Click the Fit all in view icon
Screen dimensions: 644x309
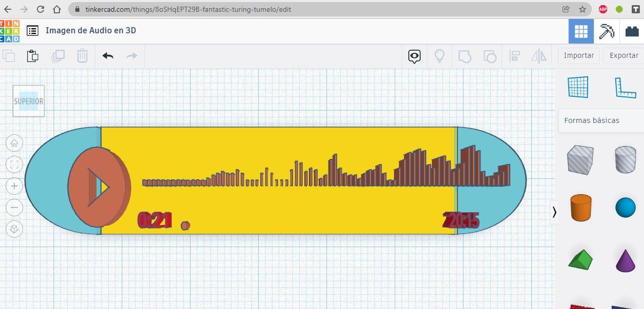click(x=14, y=164)
